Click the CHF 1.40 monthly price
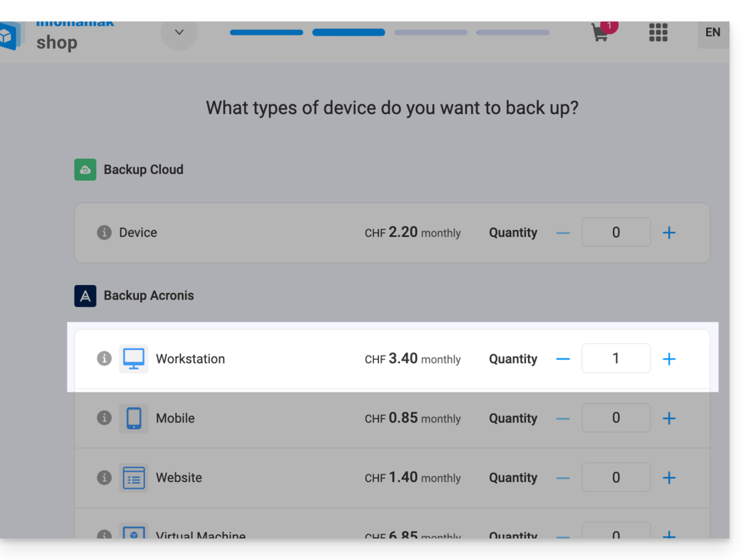Screen dimensions: 751x560 click(x=412, y=478)
